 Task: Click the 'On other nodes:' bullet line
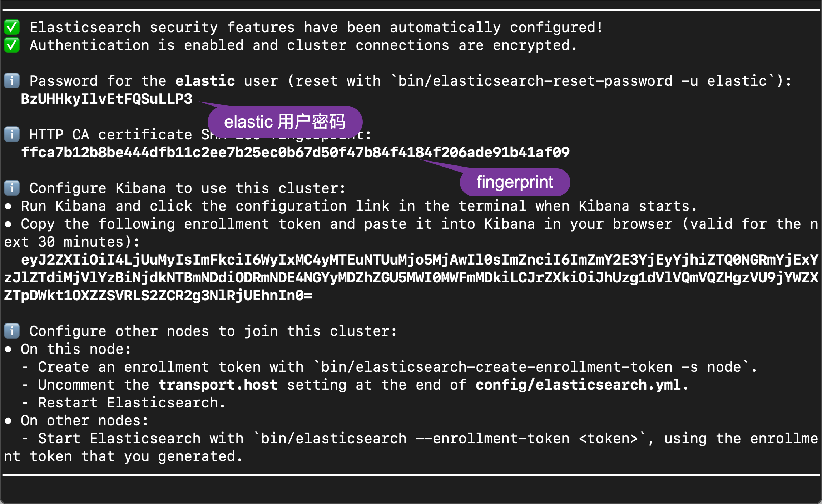(84, 421)
